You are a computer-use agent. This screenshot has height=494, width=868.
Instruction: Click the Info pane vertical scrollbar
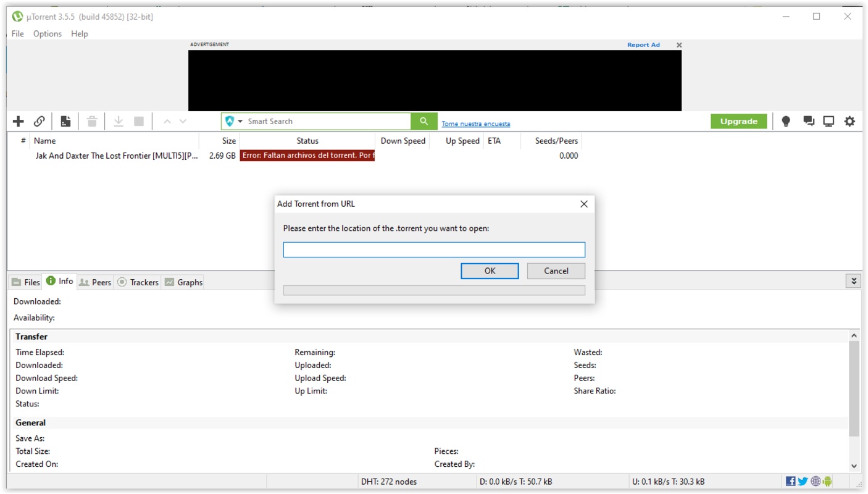pyautogui.click(x=854, y=389)
